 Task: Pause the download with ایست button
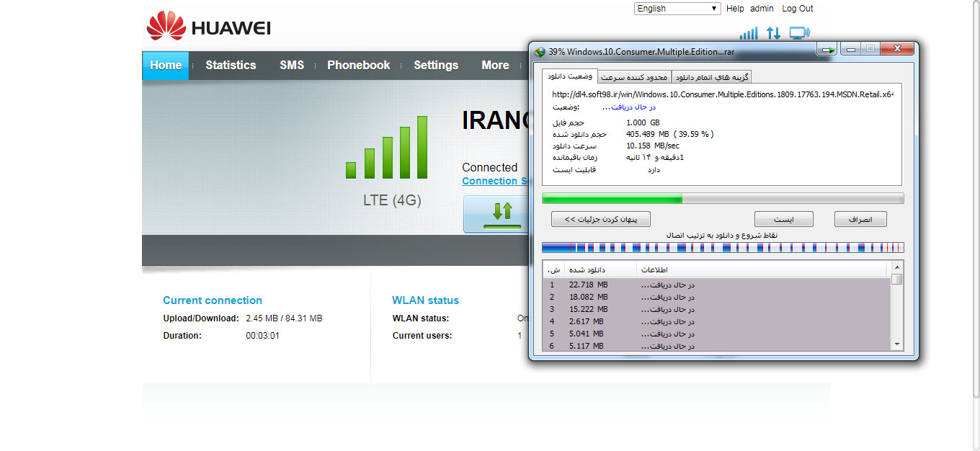(783, 219)
